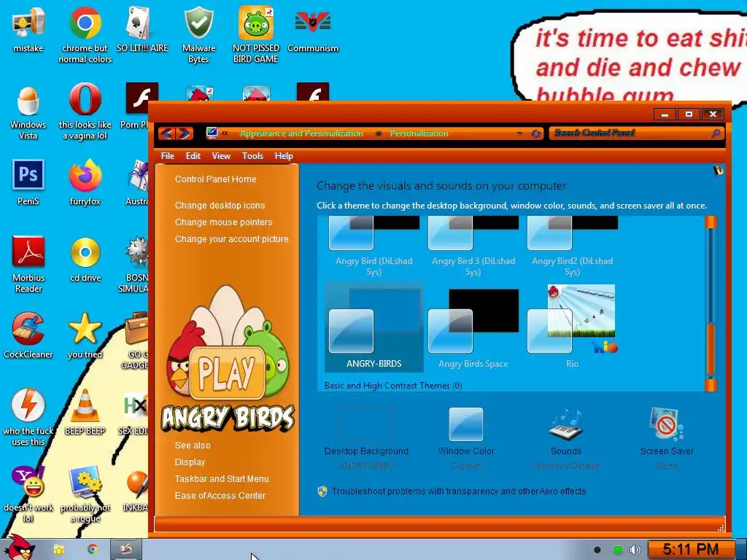Viewport: 747px width, 560px height.
Task: Select the 'Angry Bird (DiLshad Sys)' theme
Action: pyautogui.click(x=374, y=248)
